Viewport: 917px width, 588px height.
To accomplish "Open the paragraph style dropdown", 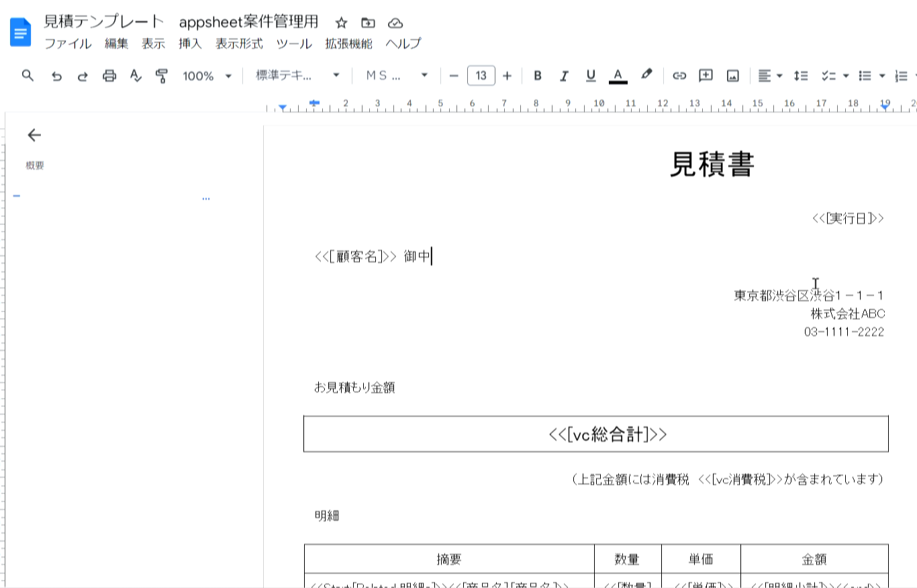I will (297, 76).
